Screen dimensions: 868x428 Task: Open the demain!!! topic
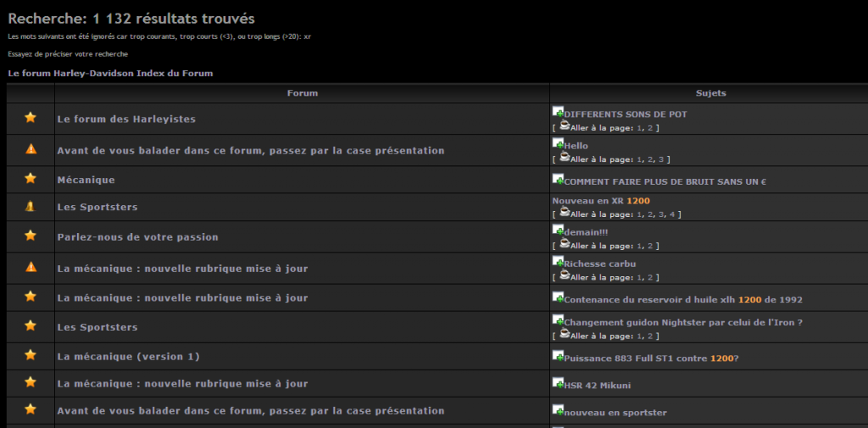[x=586, y=232]
